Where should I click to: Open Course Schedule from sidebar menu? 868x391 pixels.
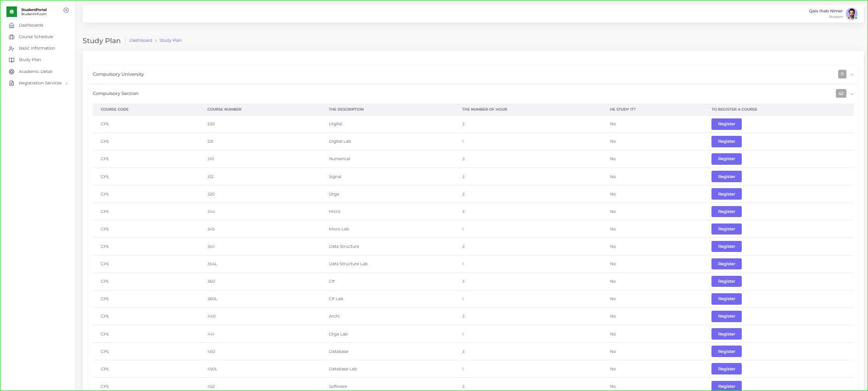tap(36, 37)
